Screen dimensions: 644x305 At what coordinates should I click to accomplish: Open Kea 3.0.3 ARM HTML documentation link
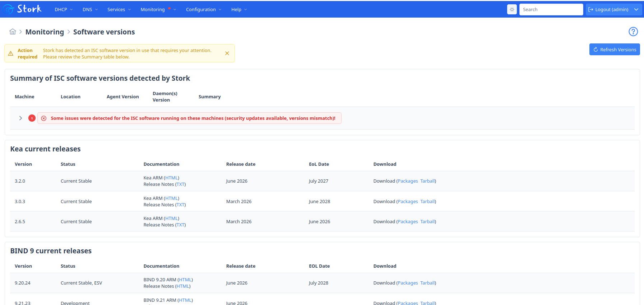click(172, 198)
